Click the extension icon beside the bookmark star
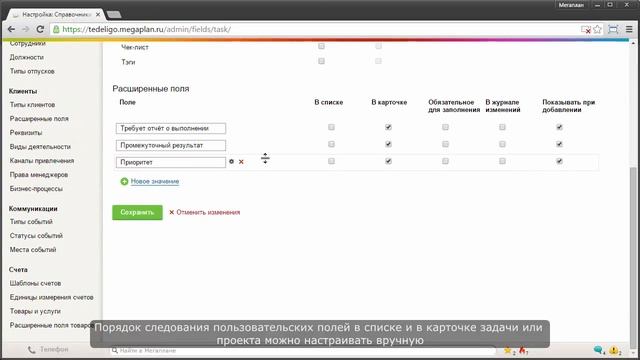Image resolution: width=640 pixels, height=360 pixels. pyautogui.click(x=613, y=29)
